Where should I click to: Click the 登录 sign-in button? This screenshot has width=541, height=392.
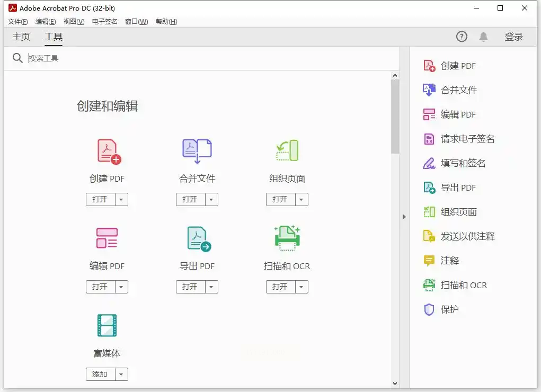coord(513,37)
